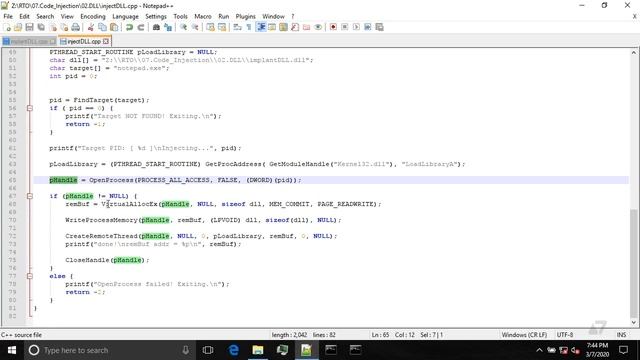Viewport: 640px width, 360px height.
Task: Open the Macro menu
Action: pos(203,16)
